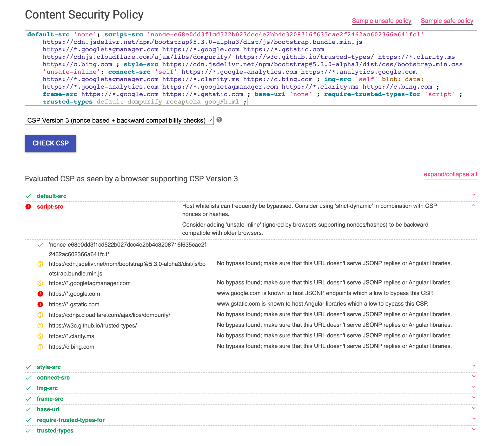This screenshot has height=446, width=504.
Task: Click warning icon beside c.bing.com entry
Action: 40,347
